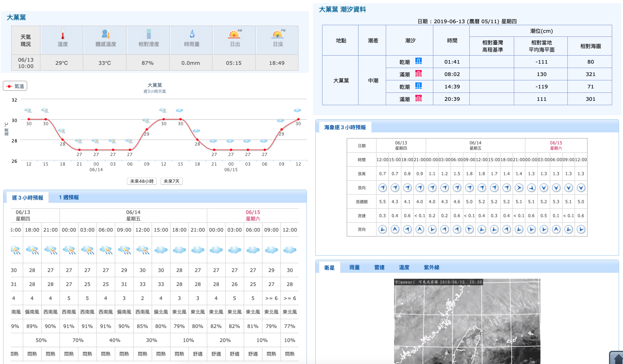Open the 衛星 tab
Image resolution: width=623 pixels, height=364 pixels.
pyautogui.click(x=329, y=268)
